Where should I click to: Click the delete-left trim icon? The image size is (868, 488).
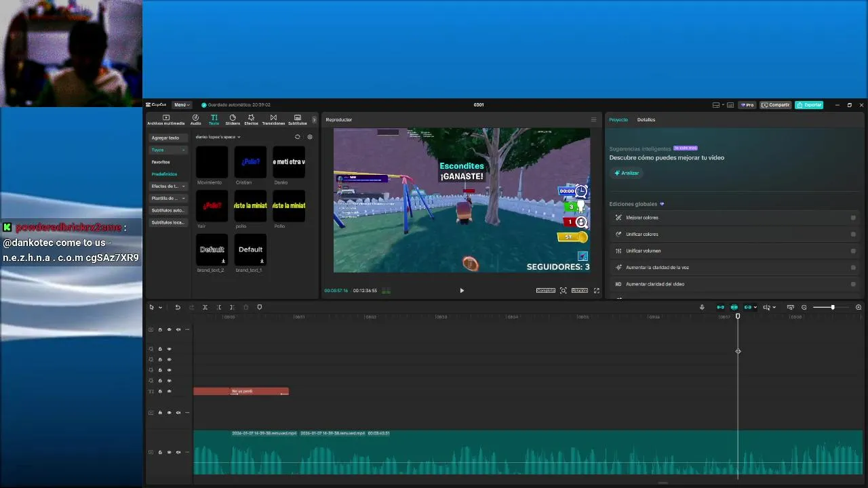pyautogui.click(x=218, y=307)
